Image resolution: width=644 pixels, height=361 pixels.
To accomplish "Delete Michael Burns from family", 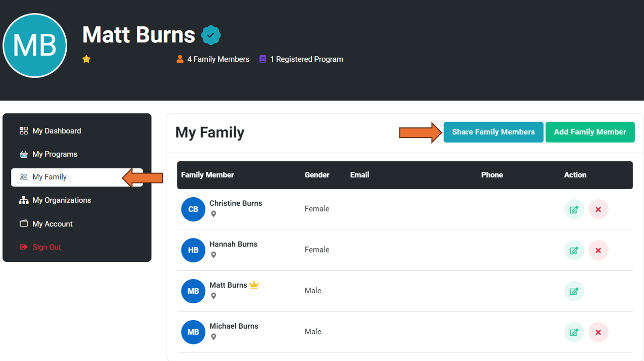I will click(x=598, y=332).
